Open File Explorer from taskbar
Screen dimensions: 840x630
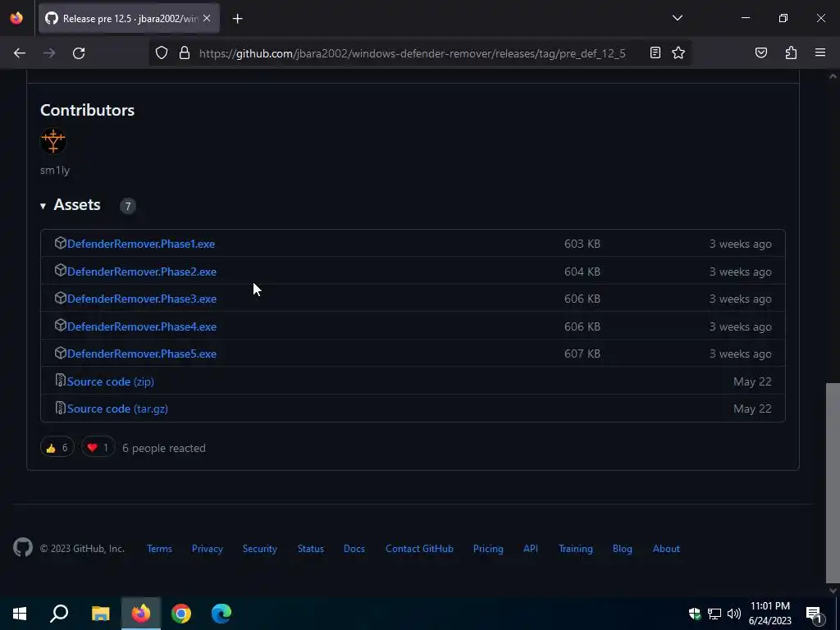[100, 614]
